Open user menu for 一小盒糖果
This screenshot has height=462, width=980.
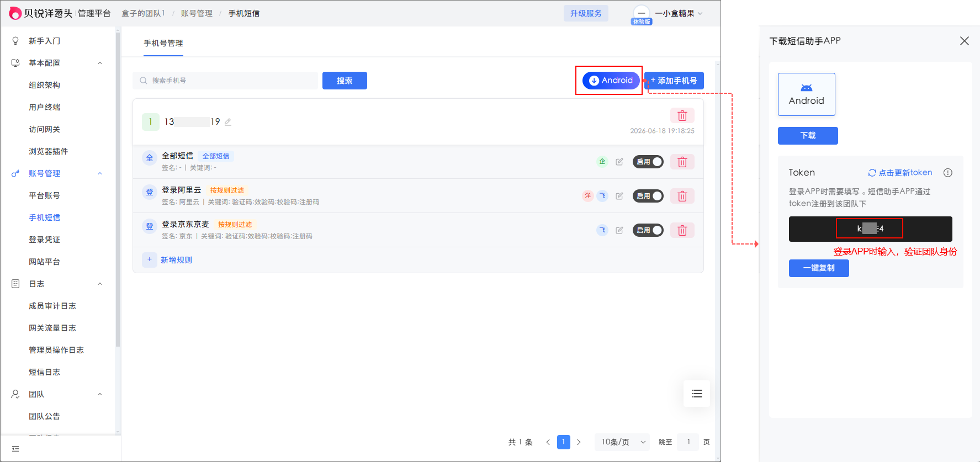679,13
